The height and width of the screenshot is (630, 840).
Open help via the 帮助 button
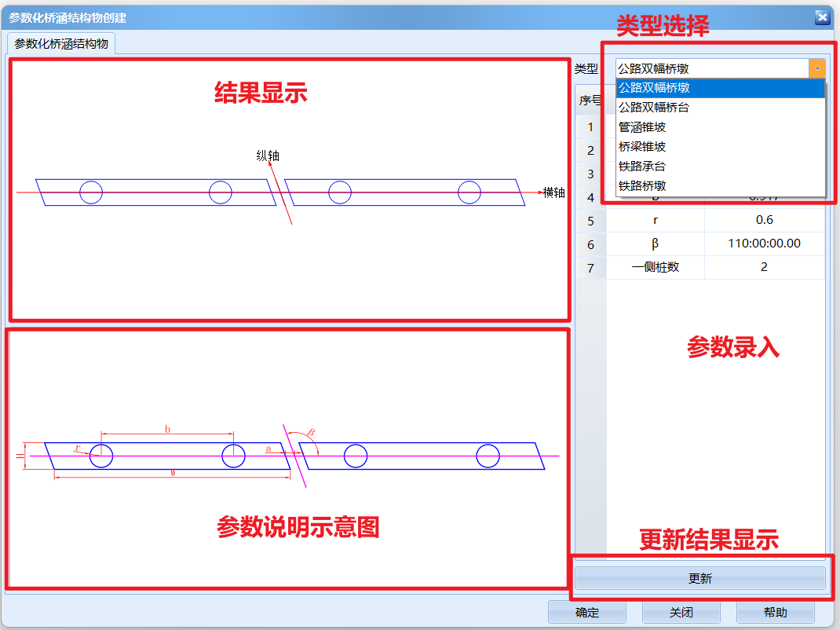[775, 613]
